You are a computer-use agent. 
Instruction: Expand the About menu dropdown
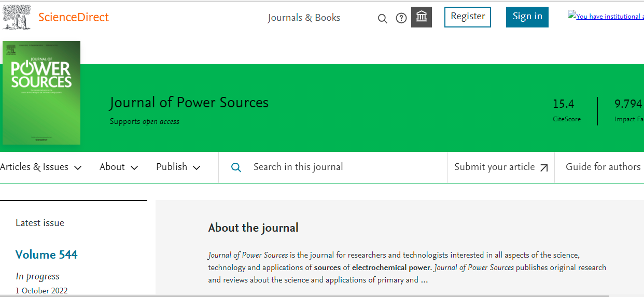pos(119,167)
